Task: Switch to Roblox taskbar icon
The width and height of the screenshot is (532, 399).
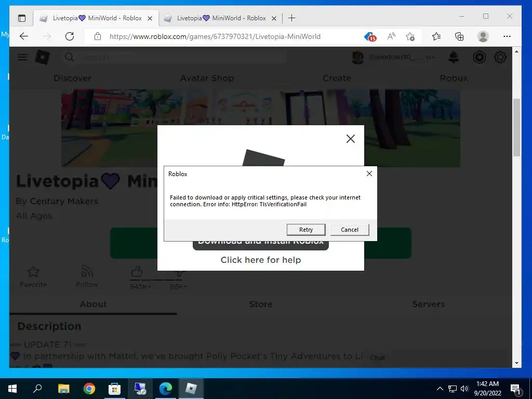Action: [x=191, y=389]
